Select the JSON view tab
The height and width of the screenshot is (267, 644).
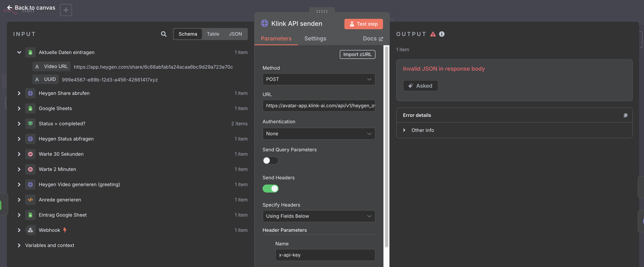pyautogui.click(x=235, y=34)
